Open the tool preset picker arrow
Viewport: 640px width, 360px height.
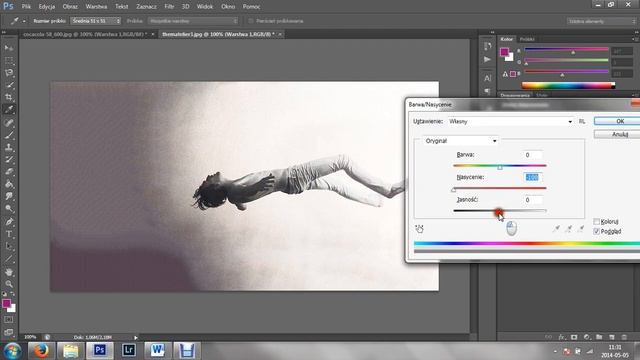tap(24, 21)
